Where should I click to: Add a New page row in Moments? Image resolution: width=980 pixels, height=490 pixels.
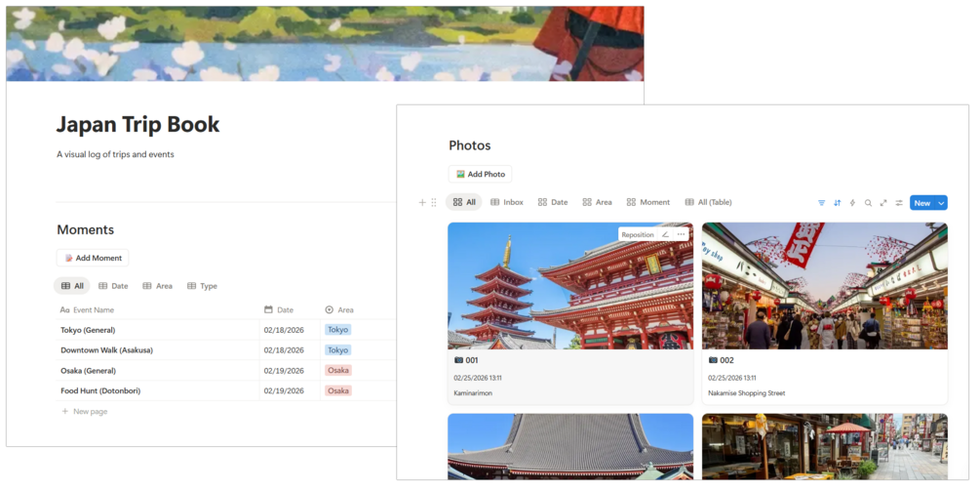(x=85, y=411)
